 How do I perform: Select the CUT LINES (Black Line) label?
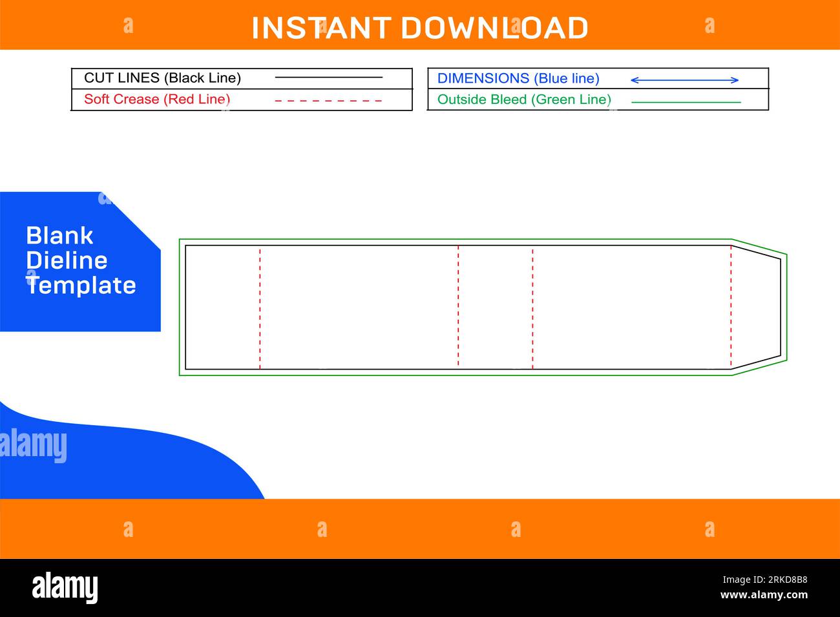(x=162, y=78)
